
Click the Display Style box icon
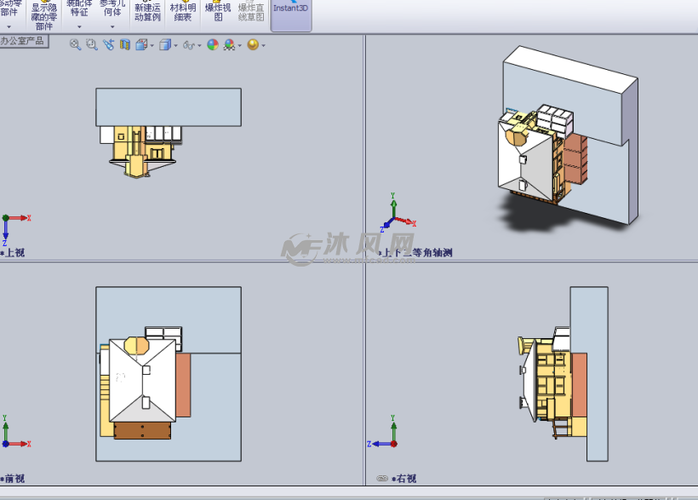[164, 45]
